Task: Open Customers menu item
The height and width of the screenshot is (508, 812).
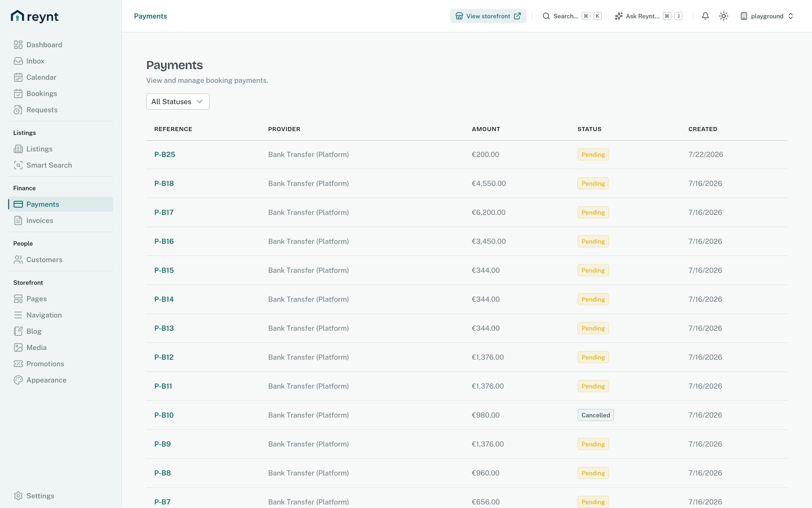Action: tap(61, 260)
